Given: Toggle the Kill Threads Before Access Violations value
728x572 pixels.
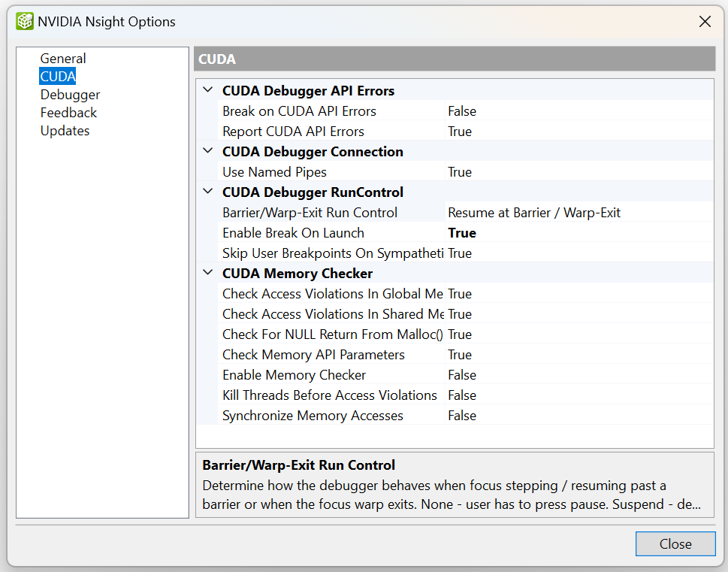Looking at the screenshot, I should coord(462,395).
